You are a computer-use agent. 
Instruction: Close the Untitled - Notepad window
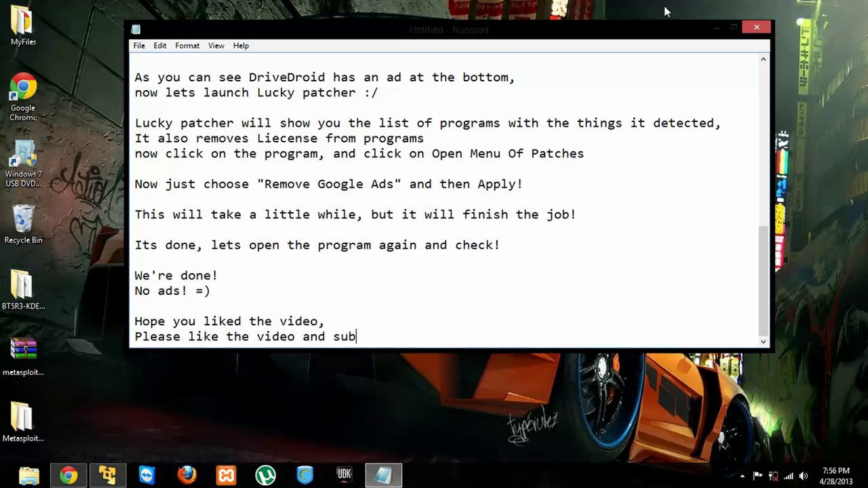(x=756, y=27)
